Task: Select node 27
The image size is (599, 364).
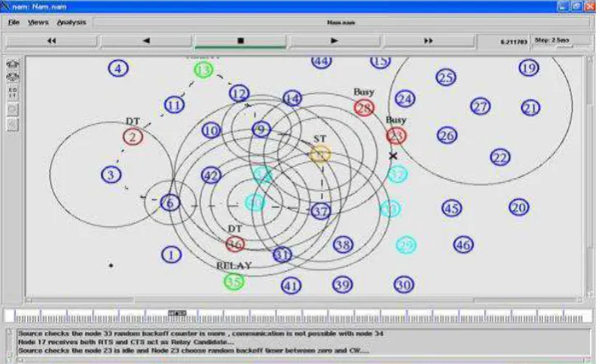Action: [x=480, y=106]
